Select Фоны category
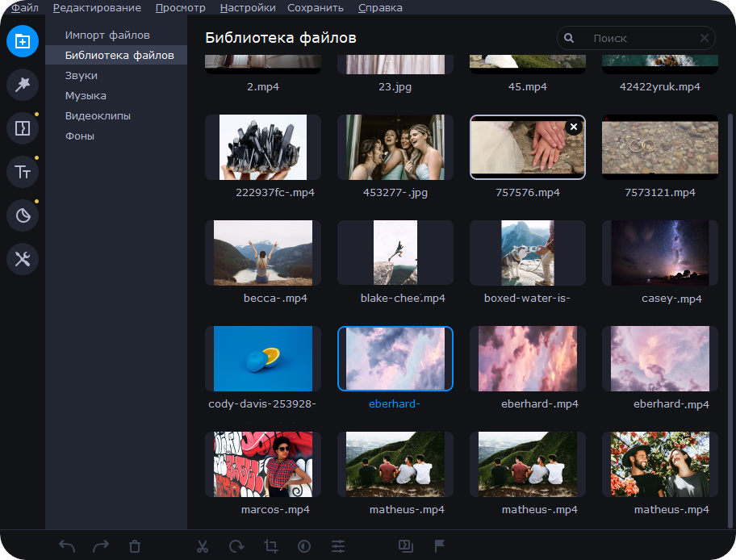Screen dimensions: 736x560 coord(116,136)
